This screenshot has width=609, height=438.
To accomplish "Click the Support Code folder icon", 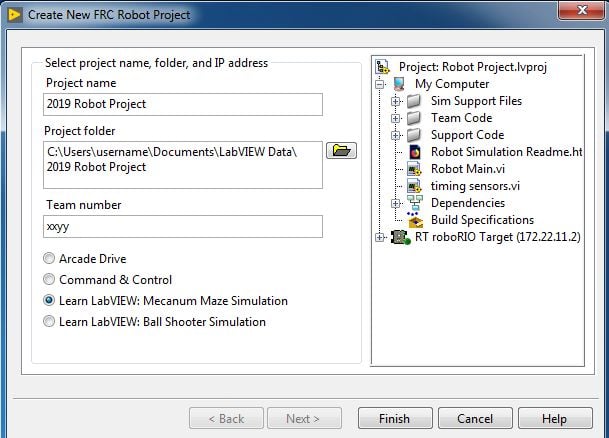I will pos(414,135).
